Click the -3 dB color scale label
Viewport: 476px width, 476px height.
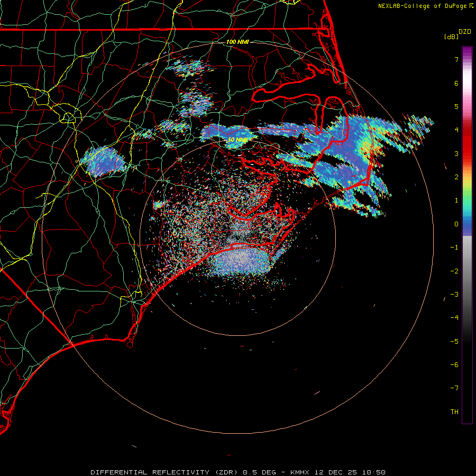(x=454, y=295)
